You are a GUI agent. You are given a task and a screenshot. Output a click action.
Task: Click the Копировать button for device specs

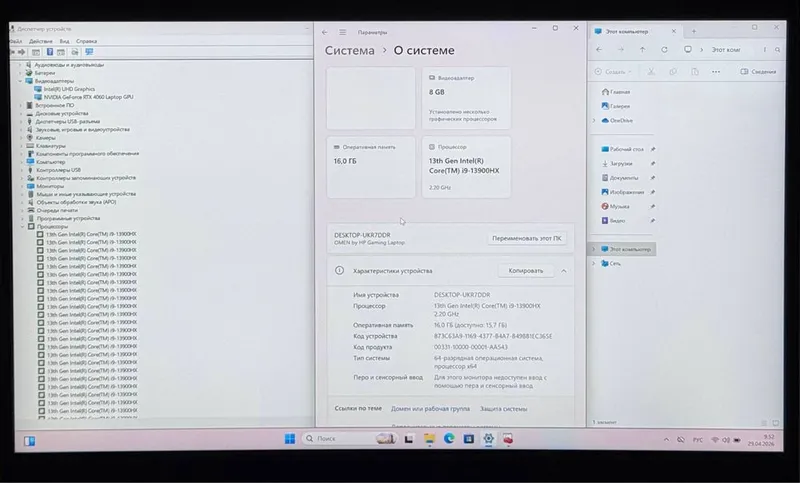[526, 271]
